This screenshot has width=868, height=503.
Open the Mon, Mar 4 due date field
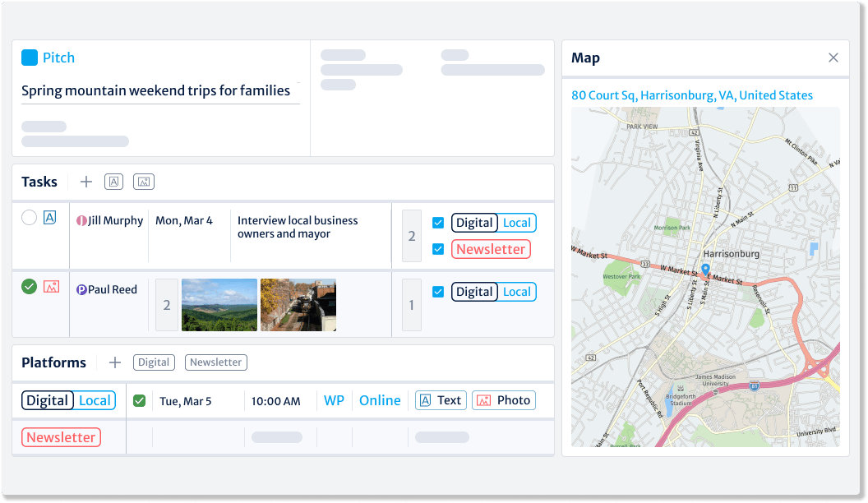(x=184, y=220)
